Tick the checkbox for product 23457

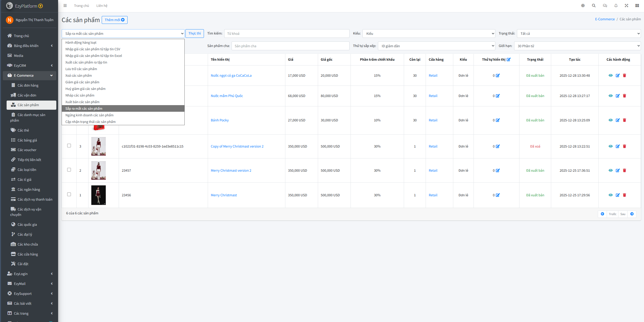tap(69, 170)
